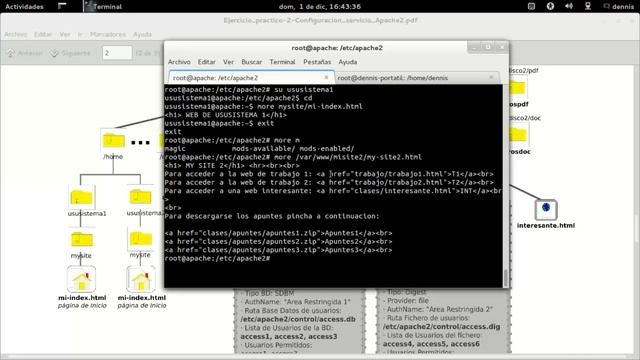Open Ver menu in the terminal window
640x360 pixels.
click(229, 62)
